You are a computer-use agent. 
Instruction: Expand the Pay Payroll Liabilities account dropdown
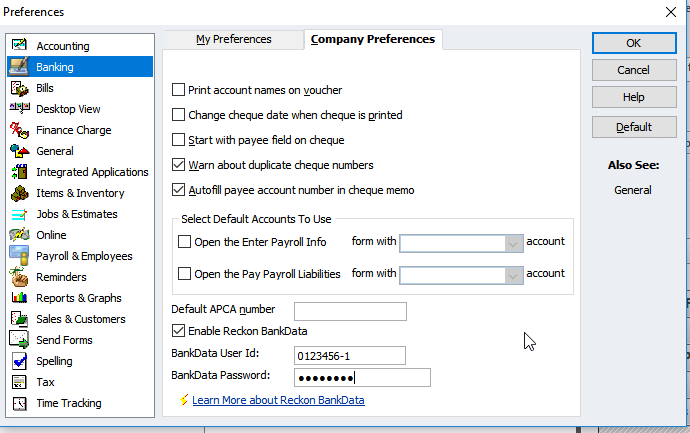(513, 275)
